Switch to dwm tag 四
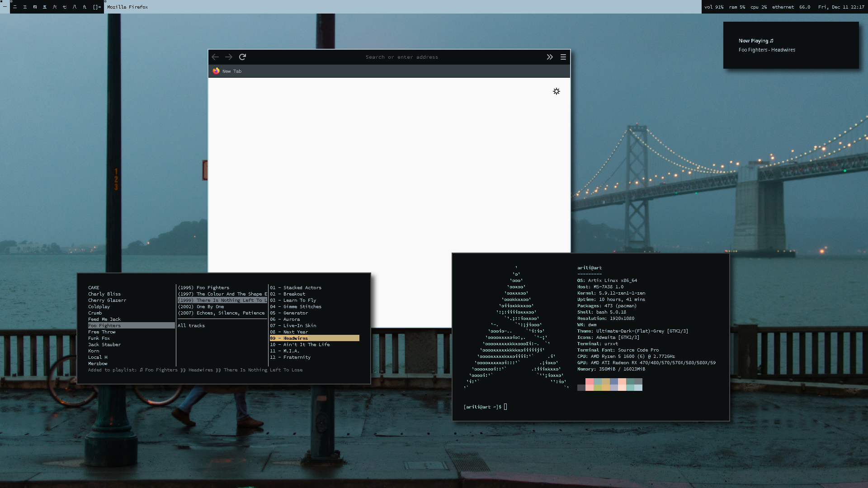 pyautogui.click(x=35, y=7)
